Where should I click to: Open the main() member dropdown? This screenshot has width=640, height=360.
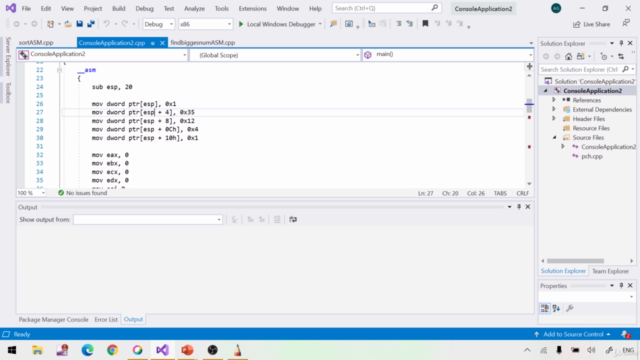(x=448, y=54)
